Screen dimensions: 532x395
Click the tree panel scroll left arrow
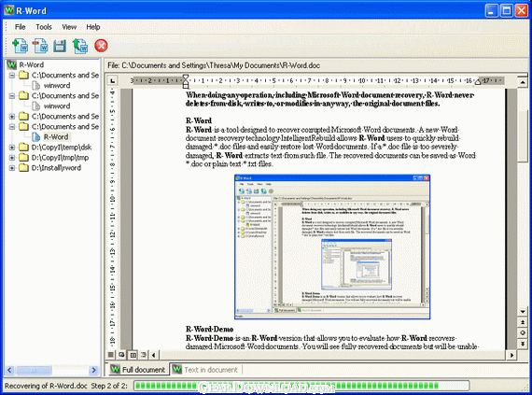click(x=9, y=370)
